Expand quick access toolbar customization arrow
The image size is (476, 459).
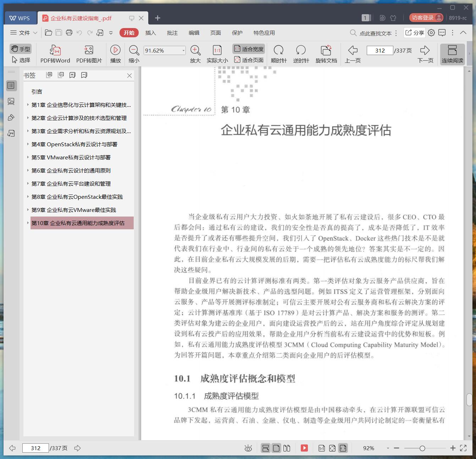click(111, 33)
